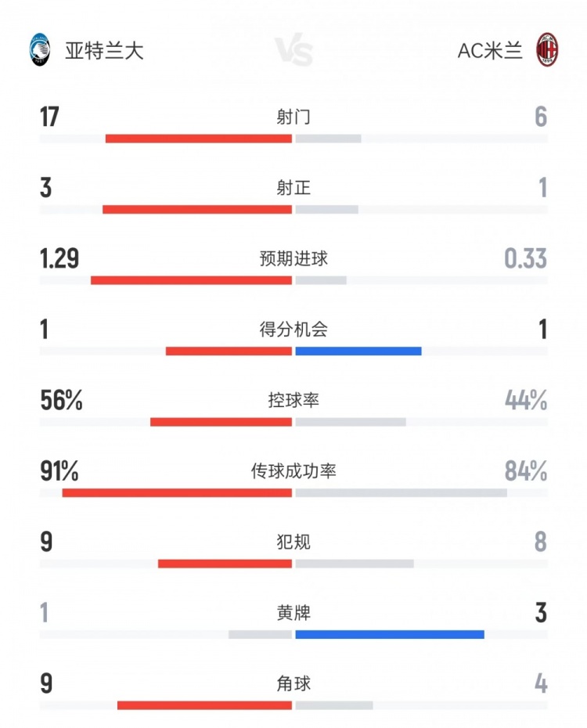Screen dimensions: 587x728
Task: Click Milan's 44% possession value
Action: 525,401
